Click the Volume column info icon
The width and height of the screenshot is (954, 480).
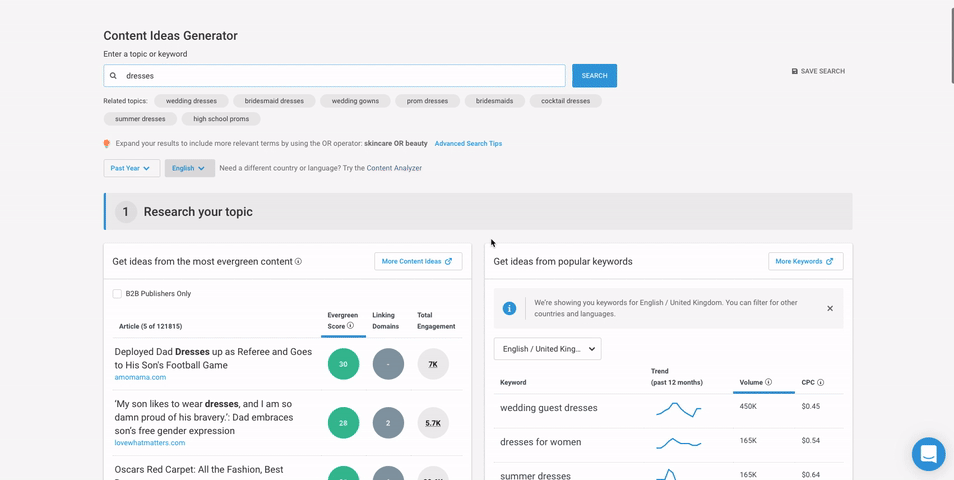768,382
